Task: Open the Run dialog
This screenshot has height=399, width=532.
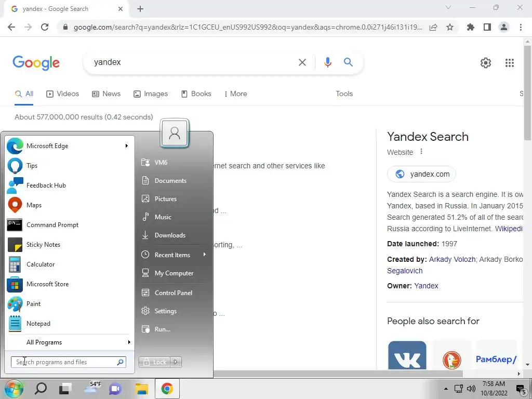Action: 174,329
